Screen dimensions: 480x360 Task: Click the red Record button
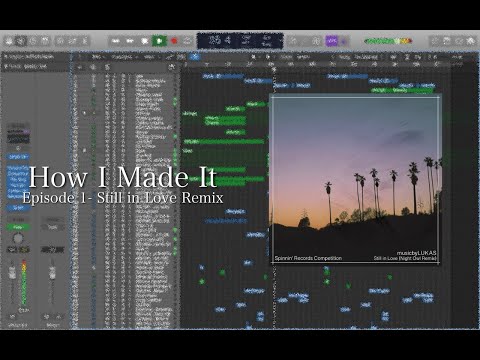(x=174, y=41)
